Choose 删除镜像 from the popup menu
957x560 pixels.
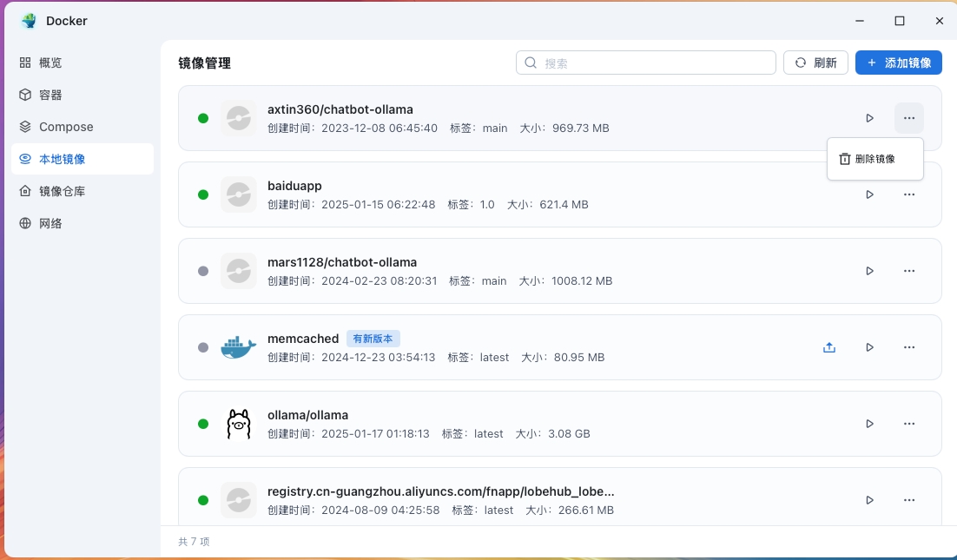point(875,159)
